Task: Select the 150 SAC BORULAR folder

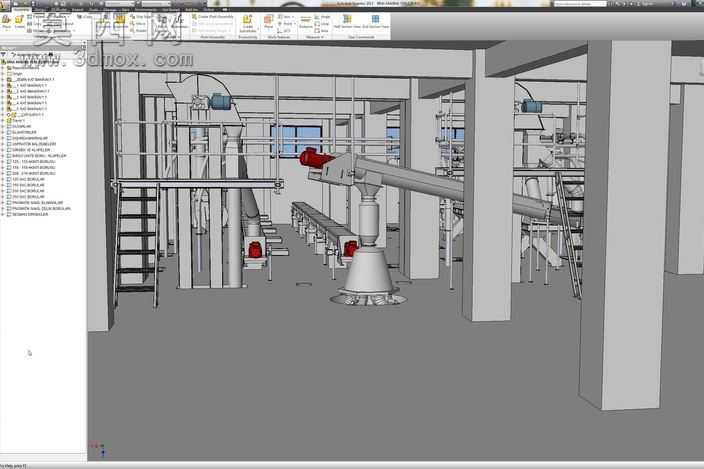Action: [26, 185]
